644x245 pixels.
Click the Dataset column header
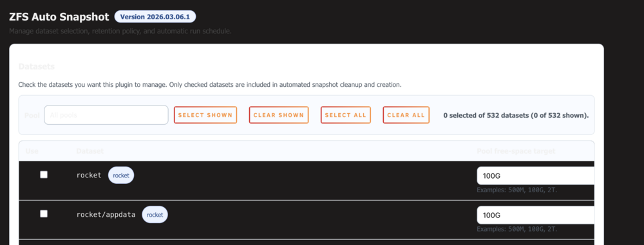click(x=90, y=151)
